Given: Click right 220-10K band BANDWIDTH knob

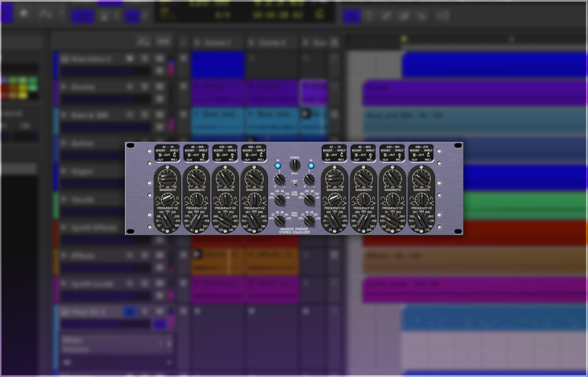Looking at the screenshot, I should point(392,200).
